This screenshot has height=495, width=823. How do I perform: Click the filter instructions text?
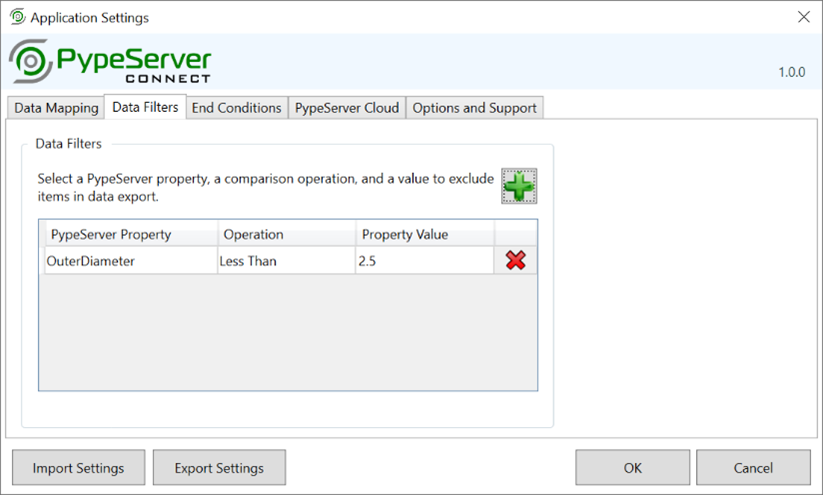click(266, 187)
